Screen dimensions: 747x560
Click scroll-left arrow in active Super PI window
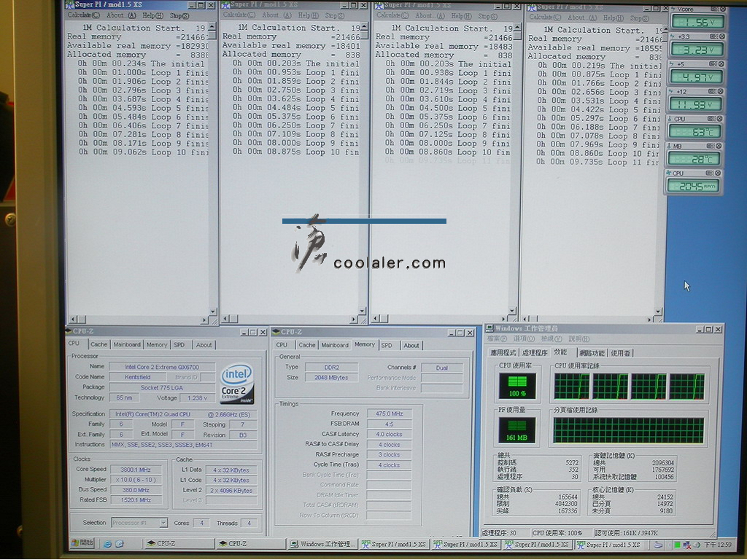click(73, 319)
